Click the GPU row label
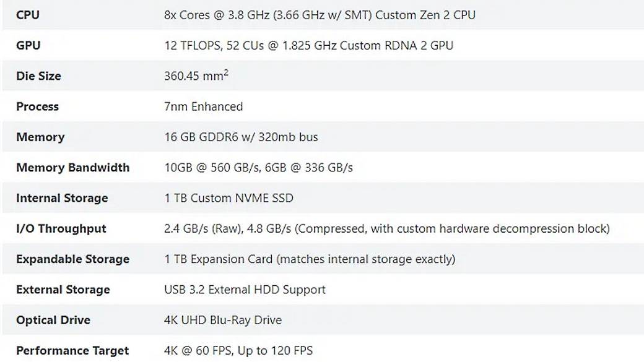Viewport: 644px width, 362px height. [x=28, y=45]
